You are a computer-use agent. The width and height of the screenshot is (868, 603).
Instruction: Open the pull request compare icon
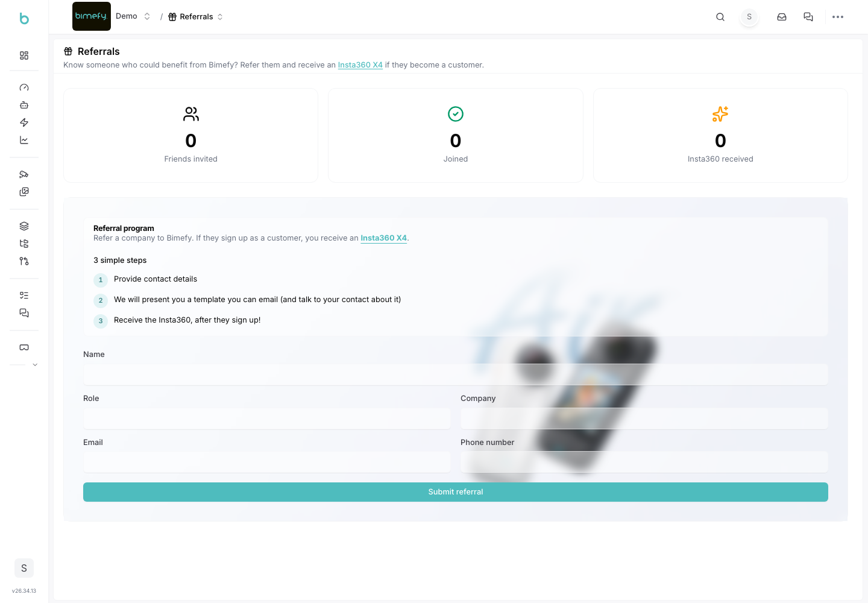(x=24, y=261)
